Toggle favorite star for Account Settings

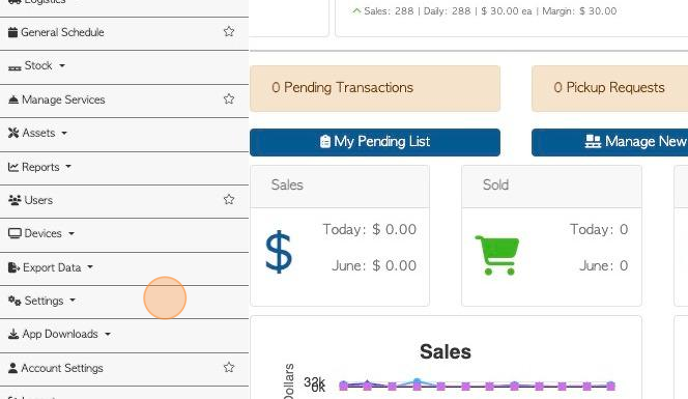[x=229, y=367]
